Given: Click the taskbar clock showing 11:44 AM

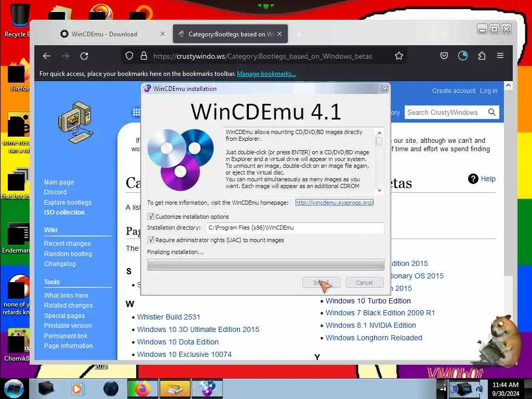Looking at the screenshot, I should 506,389.
